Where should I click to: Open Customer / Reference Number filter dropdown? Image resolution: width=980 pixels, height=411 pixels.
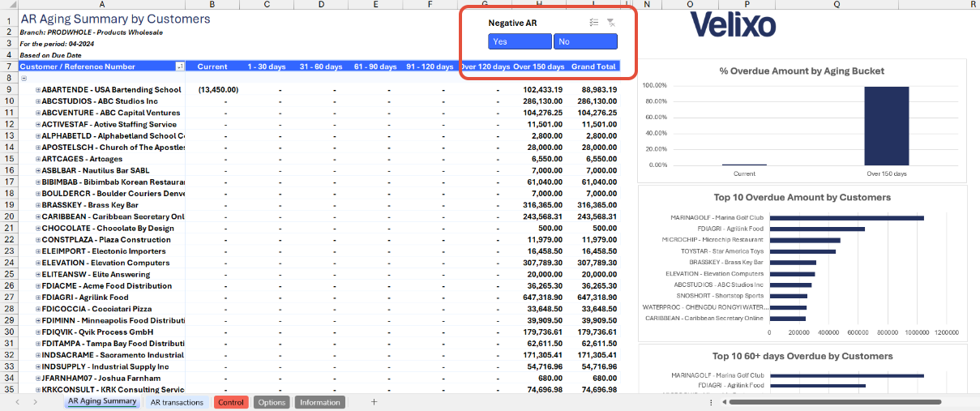click(180, 66)
